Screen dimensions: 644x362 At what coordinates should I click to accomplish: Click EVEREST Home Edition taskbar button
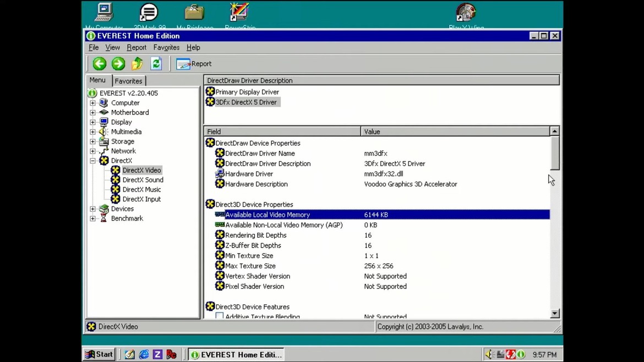point(237,355)
